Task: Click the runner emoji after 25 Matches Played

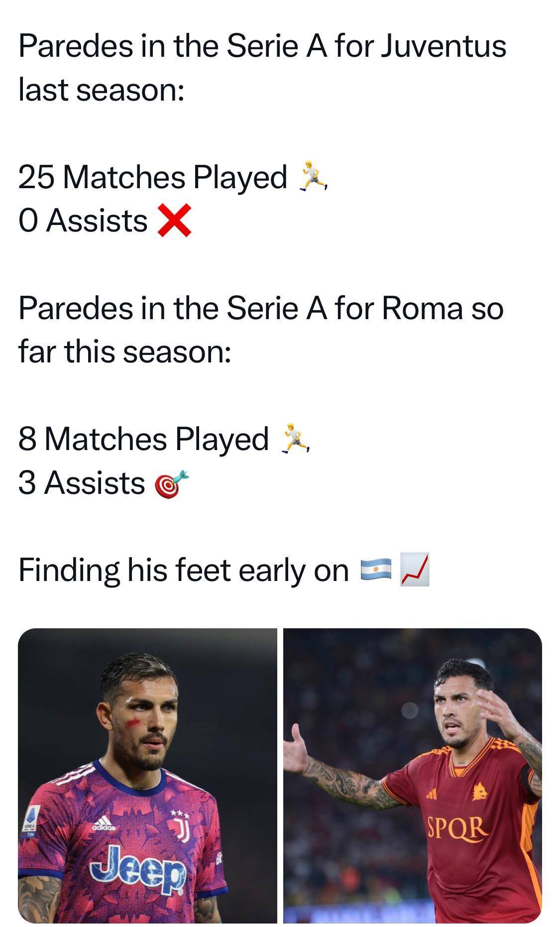Action: [313, 176]
